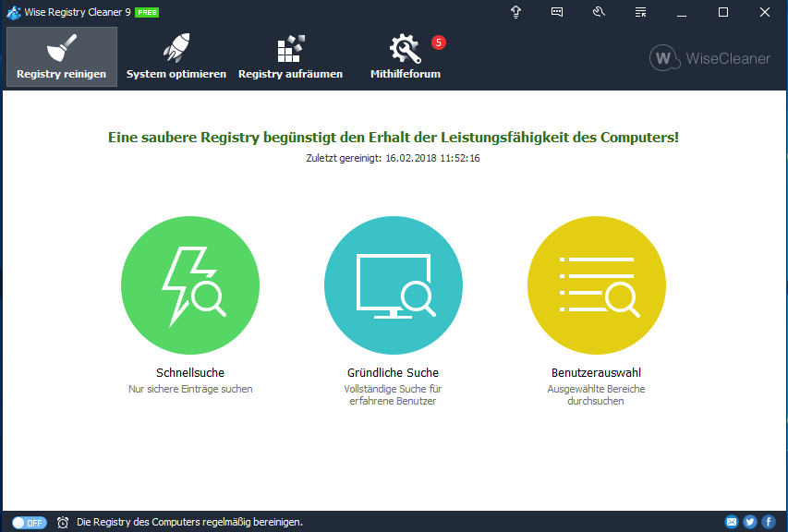This screenshot has width=788, height=532.
Task: Visit the Twitter icon link
Action: tap(750, 522)
